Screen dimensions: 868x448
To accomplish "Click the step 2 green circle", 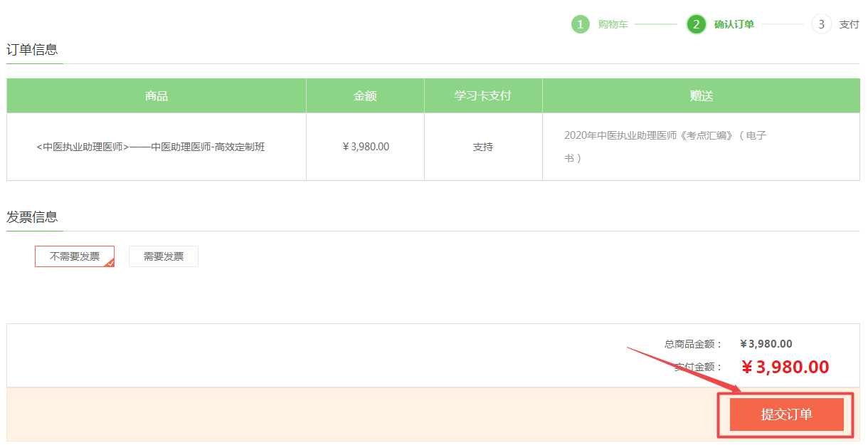I will [x=696, y=24].
